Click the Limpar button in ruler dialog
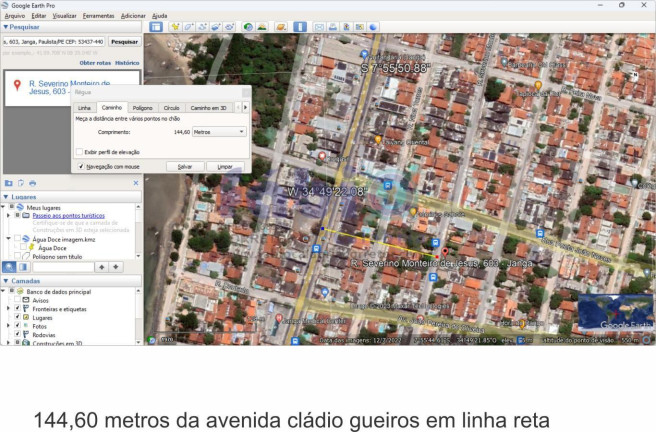This screenshot has width=656, height=432. coord(225,166)
